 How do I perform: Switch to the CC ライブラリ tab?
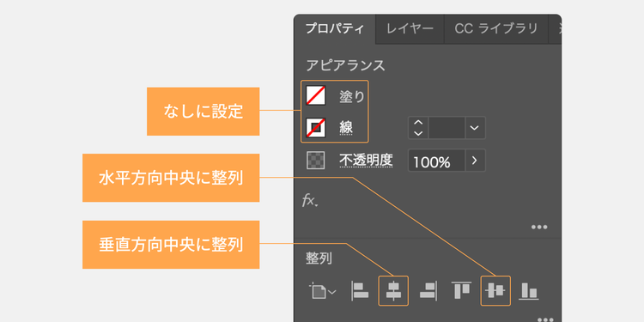click(x=496, y=28)
